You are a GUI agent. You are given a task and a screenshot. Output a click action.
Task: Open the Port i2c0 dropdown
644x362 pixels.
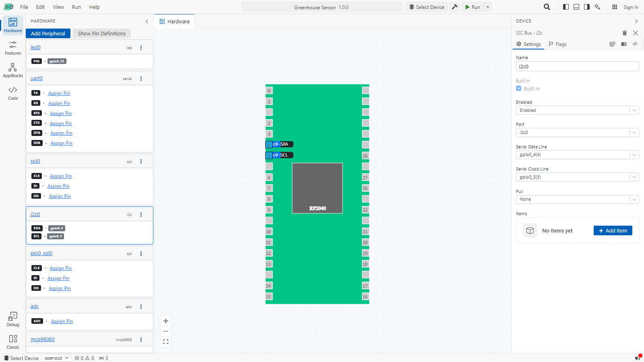click(x=577, y=132)
